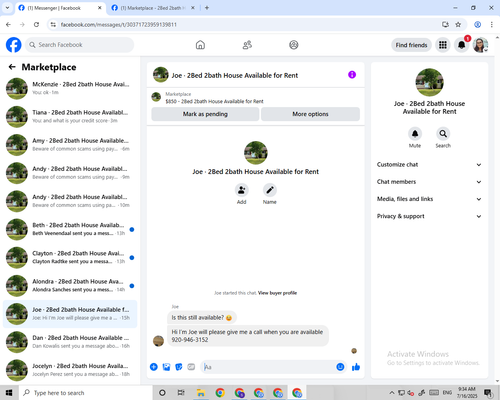Expand Customize chat section

click(429, 165)
